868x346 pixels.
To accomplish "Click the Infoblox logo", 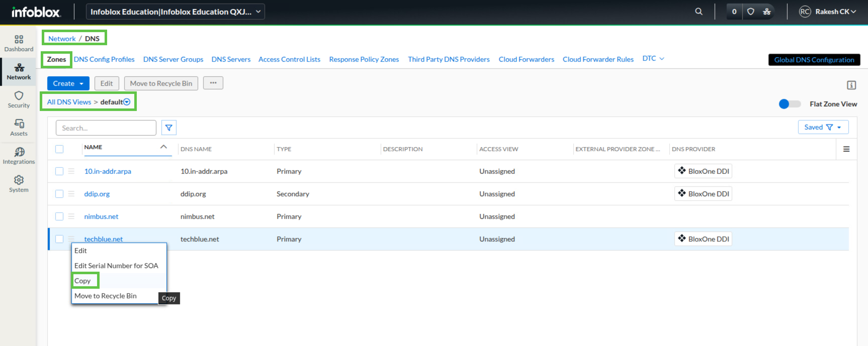I will [36, 12].
